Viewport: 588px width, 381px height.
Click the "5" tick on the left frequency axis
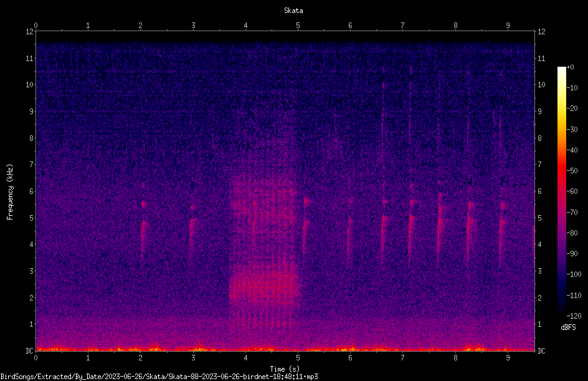31,218
